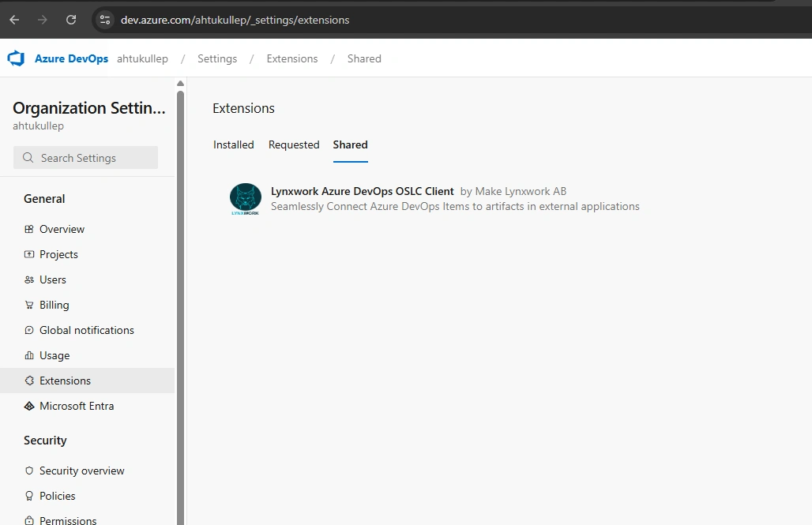812x525 pixels.
Task: Click the sidebar scroll-up arrow
Action: (180, 84)
